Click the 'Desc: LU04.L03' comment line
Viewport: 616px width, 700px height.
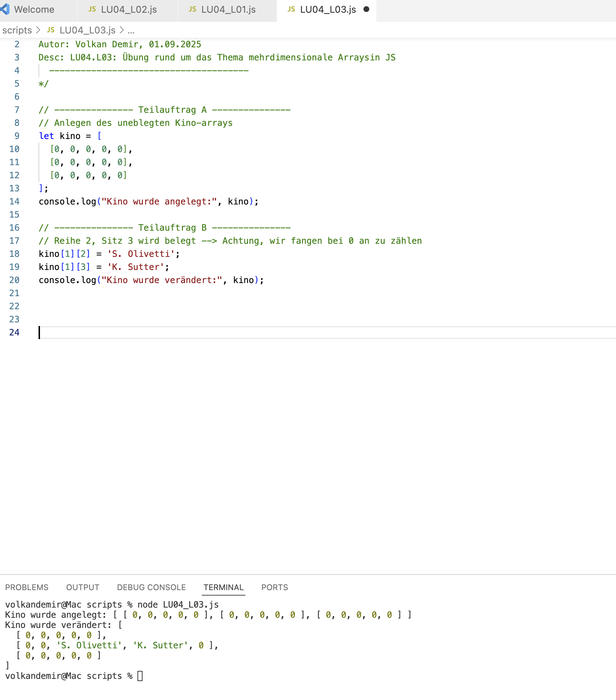click(x=217, y=57)
